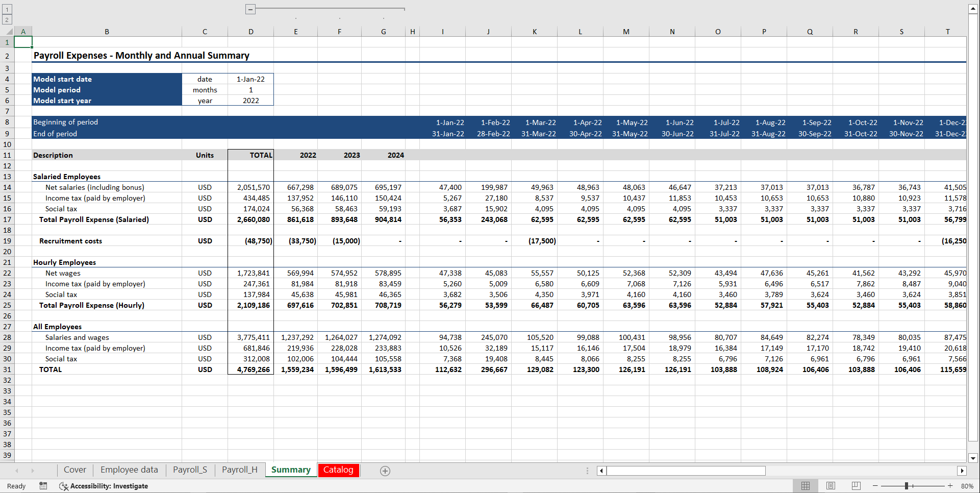This screenshot has width=980, height=493.
Task: Collapse outline by clicking level 1 button
Action: point(7,9)
